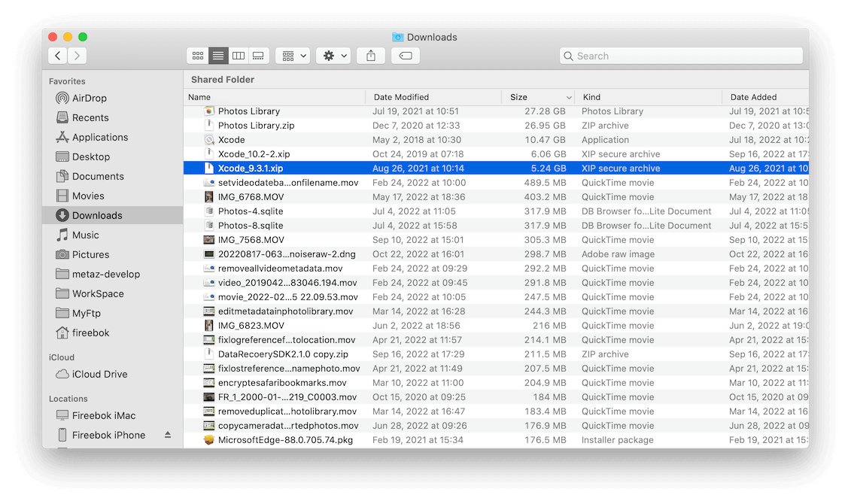
Task: Switch to list view
Action: tap(218, 56)
